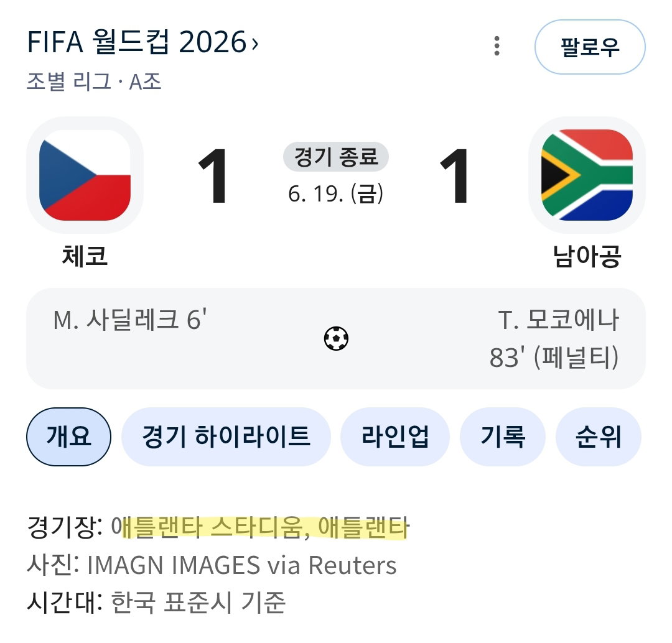
Task: Open the 라인업 tab
Action: click(x=394, y=437)
